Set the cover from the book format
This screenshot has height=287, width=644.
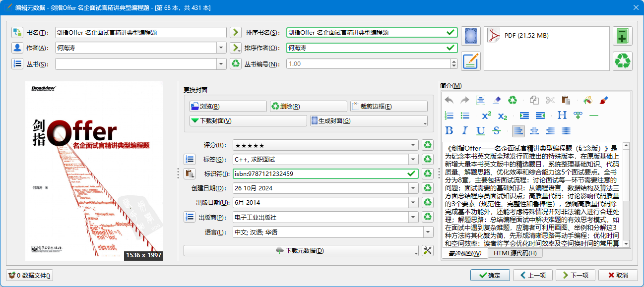470,36
